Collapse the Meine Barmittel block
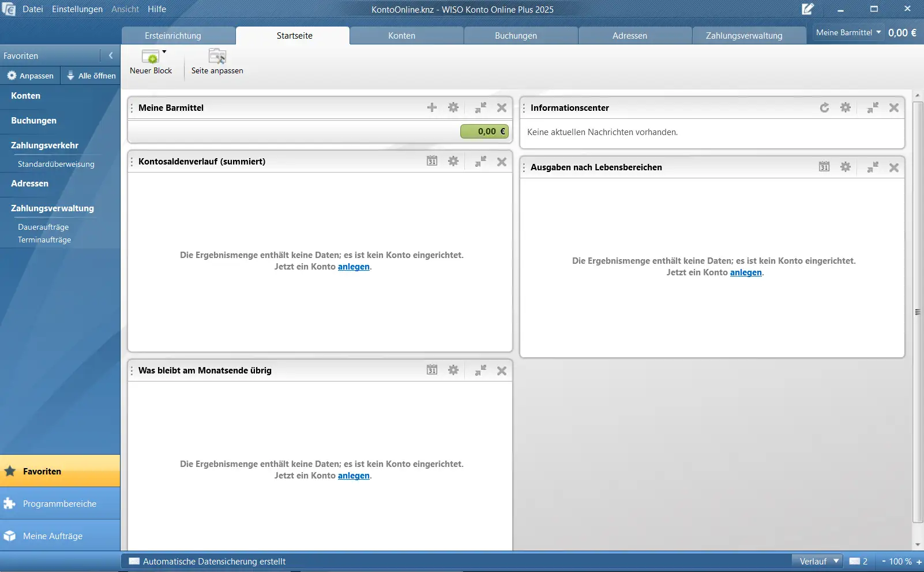The width and height of the screenshot is (924, 572). (480, 107)
